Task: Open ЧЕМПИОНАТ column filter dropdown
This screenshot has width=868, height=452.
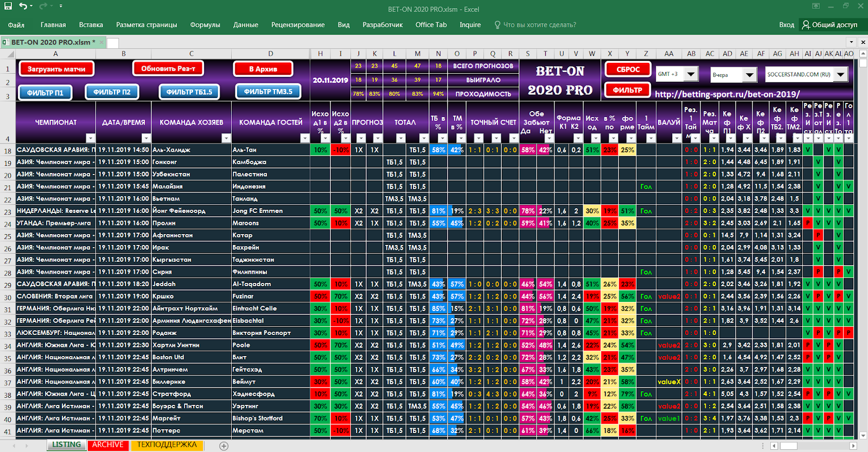Action: tap(91, 138)
